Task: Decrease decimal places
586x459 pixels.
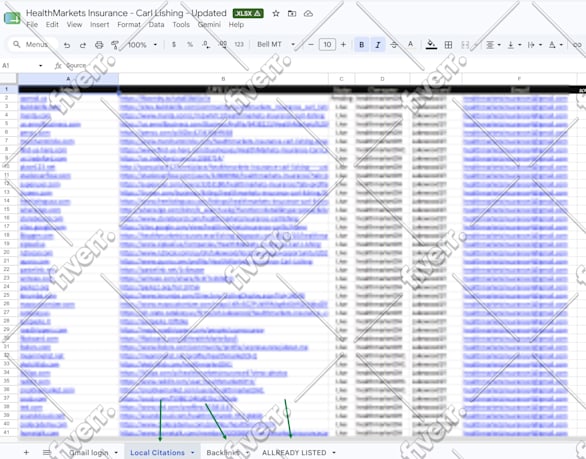Action: pyautogui.click(x=206, y=44)
